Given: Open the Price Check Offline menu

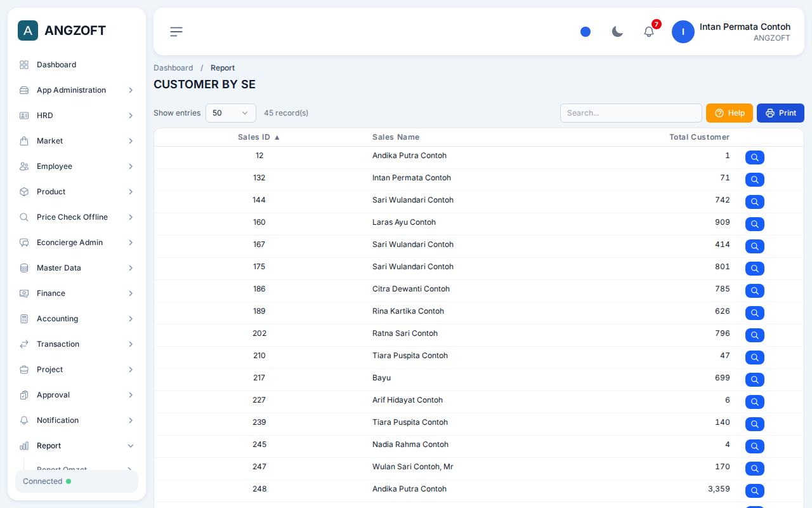Looking at the screenshot, I should [x=77, y=217].
